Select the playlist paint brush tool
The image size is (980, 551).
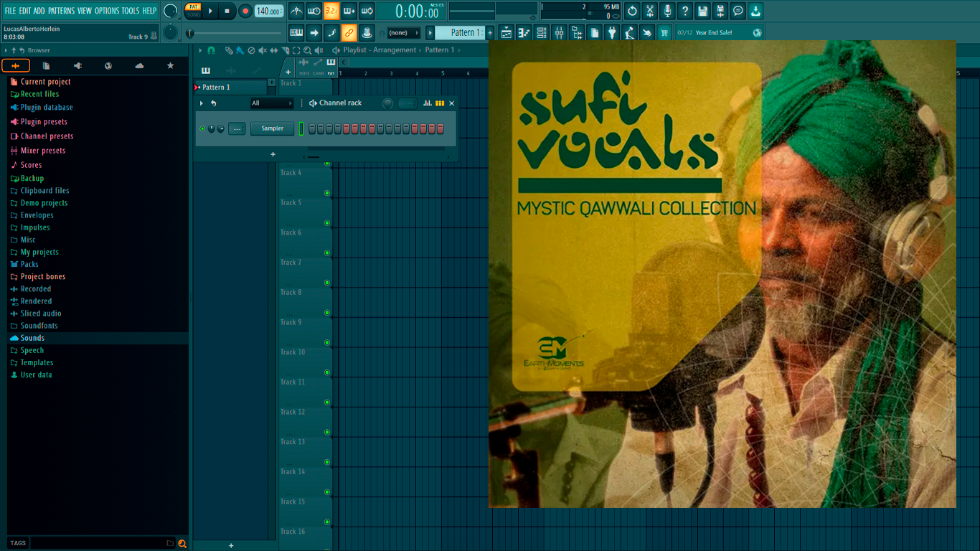[x=239, y=50]
